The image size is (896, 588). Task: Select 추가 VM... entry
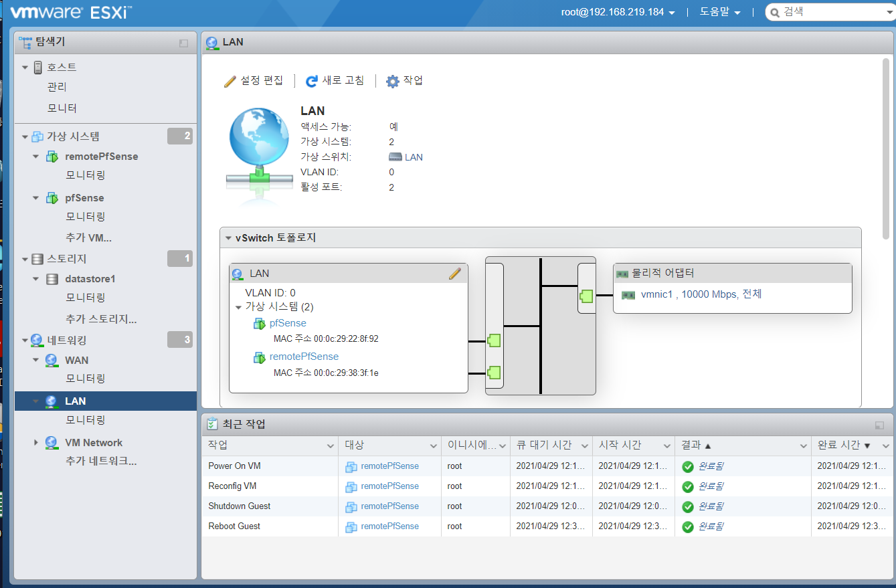click(88, 238)
